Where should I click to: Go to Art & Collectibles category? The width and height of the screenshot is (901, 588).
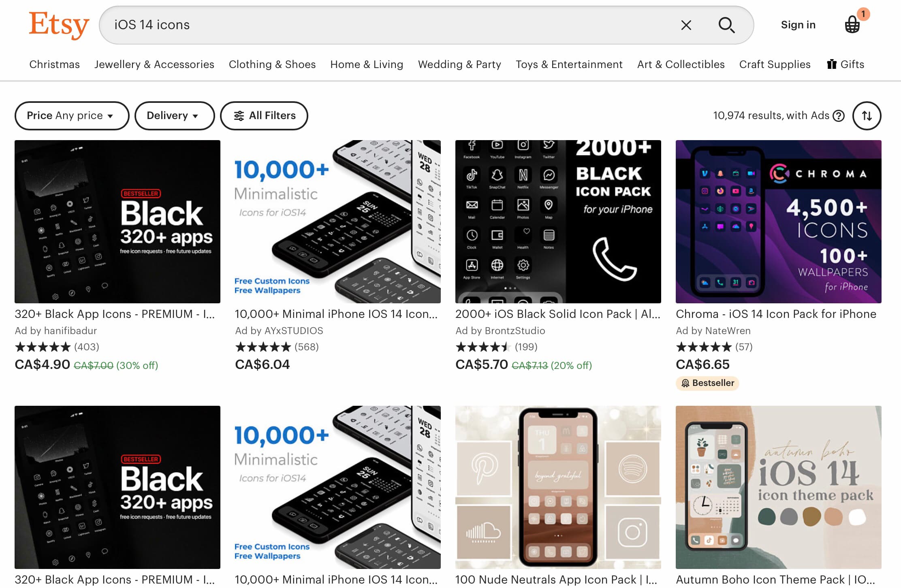point(681,64)
